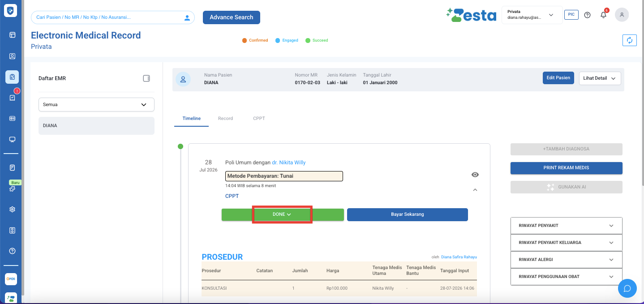Image resolution: width=644 pixels, height=304 pixels.
Task: Click the 28-07-2026 14:06 input date cell
Action: (457, 288)
